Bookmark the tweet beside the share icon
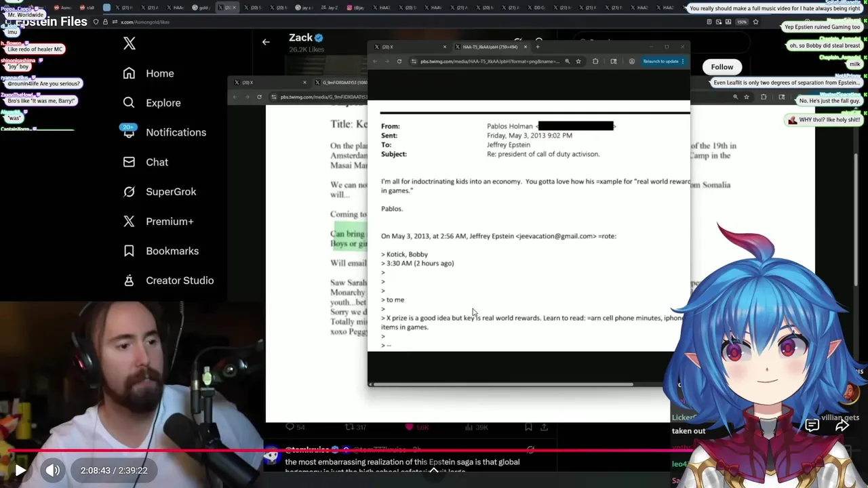Screen dimensions: 868x488 click(528, 427)
